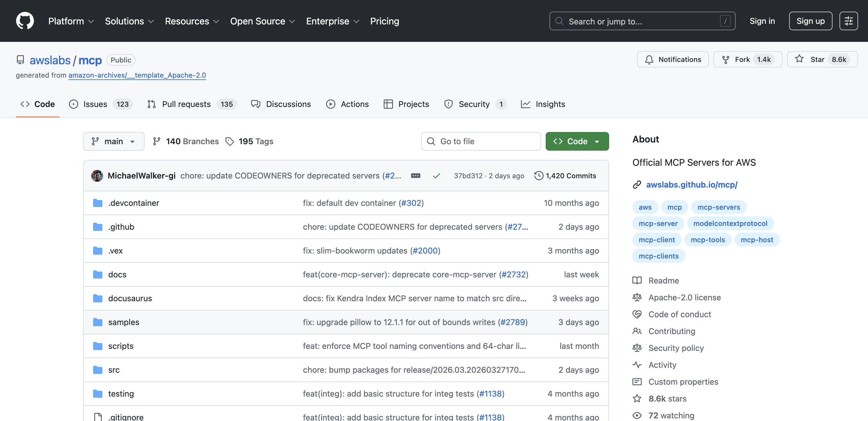Expand the commit message ellipsis button
The image size is (868, 421).
tap(415, 176)
